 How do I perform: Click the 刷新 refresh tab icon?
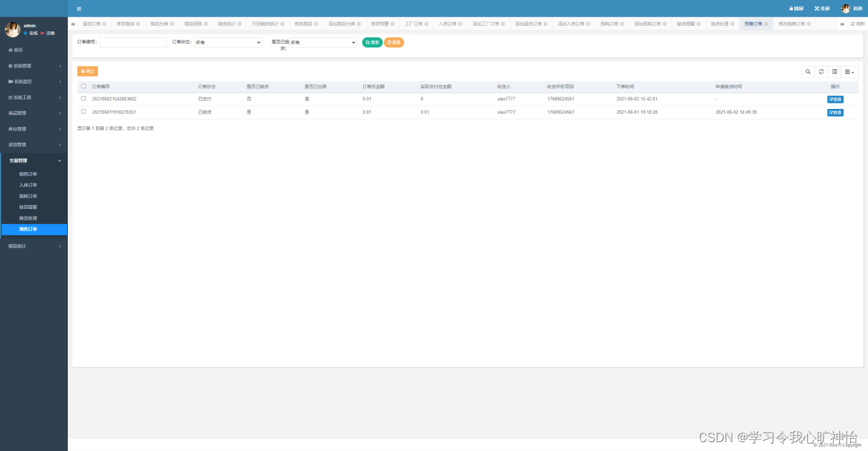857,24
